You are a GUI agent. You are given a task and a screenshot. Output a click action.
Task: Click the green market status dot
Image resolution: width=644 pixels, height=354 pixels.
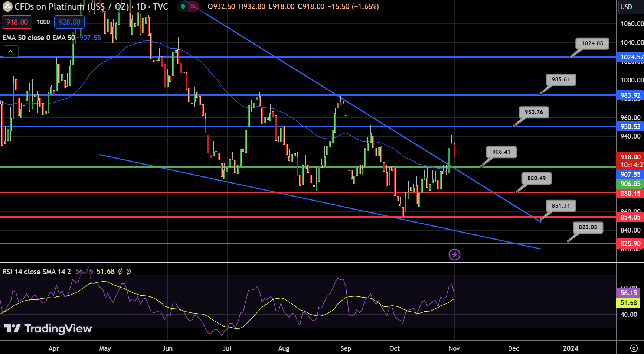(183, 6)
